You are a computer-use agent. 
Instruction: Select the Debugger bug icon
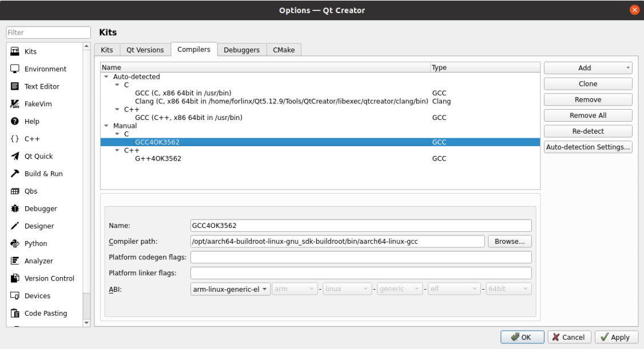15,208
